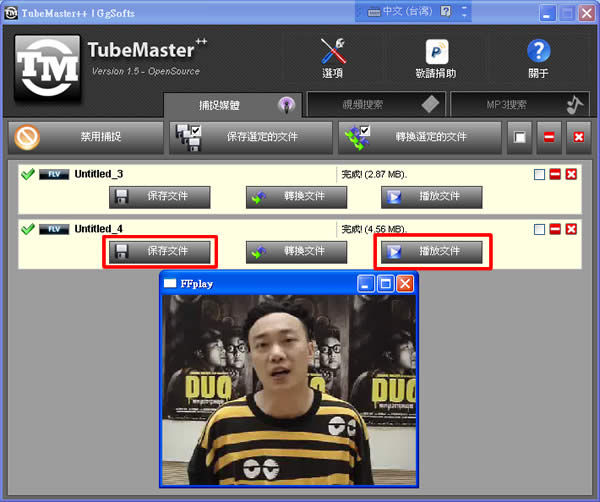
Task: Click the TubeMaster title bar app icon
Action: coord(11,13)
